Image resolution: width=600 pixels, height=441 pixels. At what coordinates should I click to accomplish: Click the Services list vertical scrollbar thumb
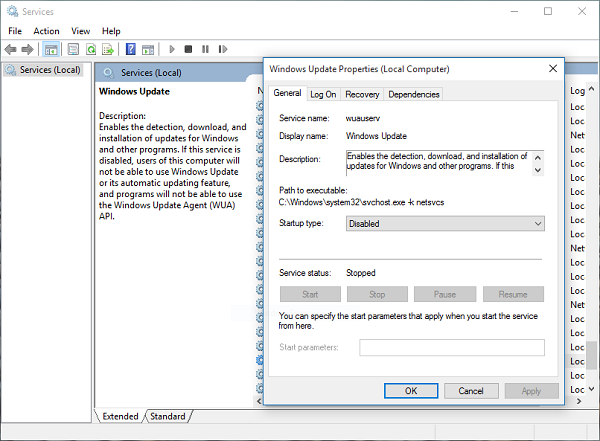coord(592,356)
